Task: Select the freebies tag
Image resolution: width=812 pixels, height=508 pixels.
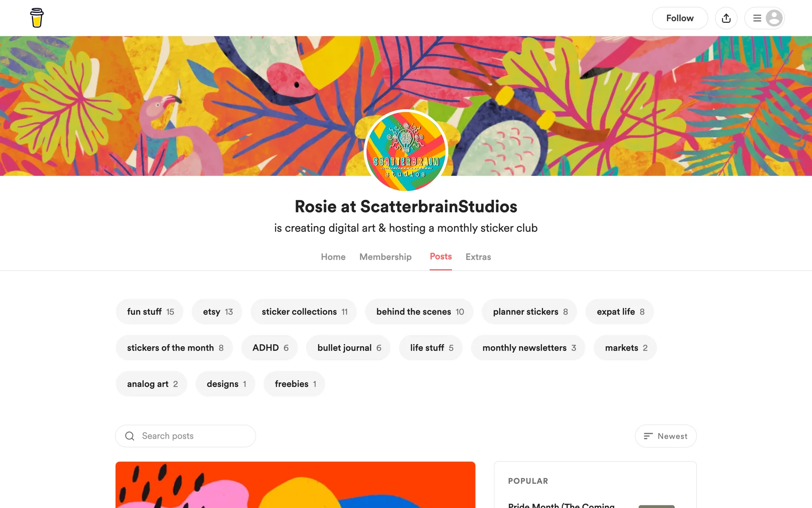Action: [x=294, y=384]
